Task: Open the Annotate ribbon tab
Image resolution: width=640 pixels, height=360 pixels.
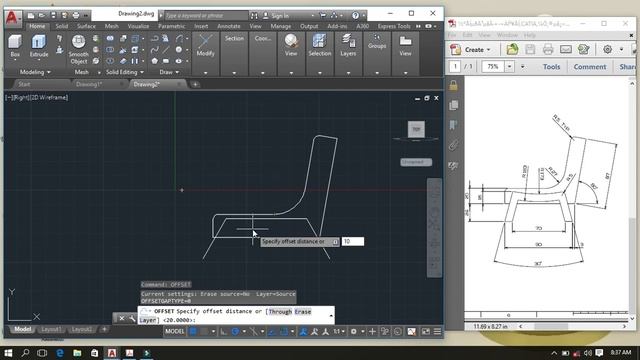Action: [x=229, y=26]
